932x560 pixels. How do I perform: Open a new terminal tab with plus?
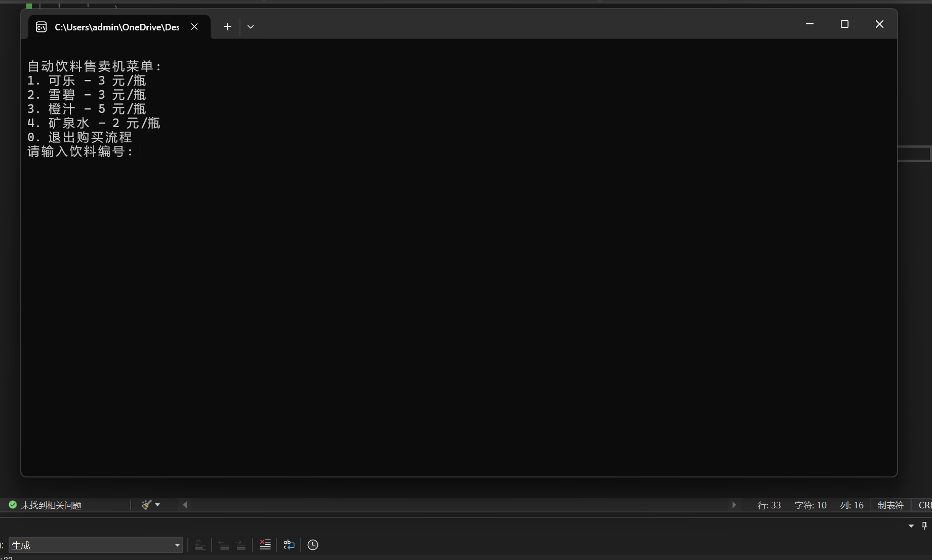227,26
